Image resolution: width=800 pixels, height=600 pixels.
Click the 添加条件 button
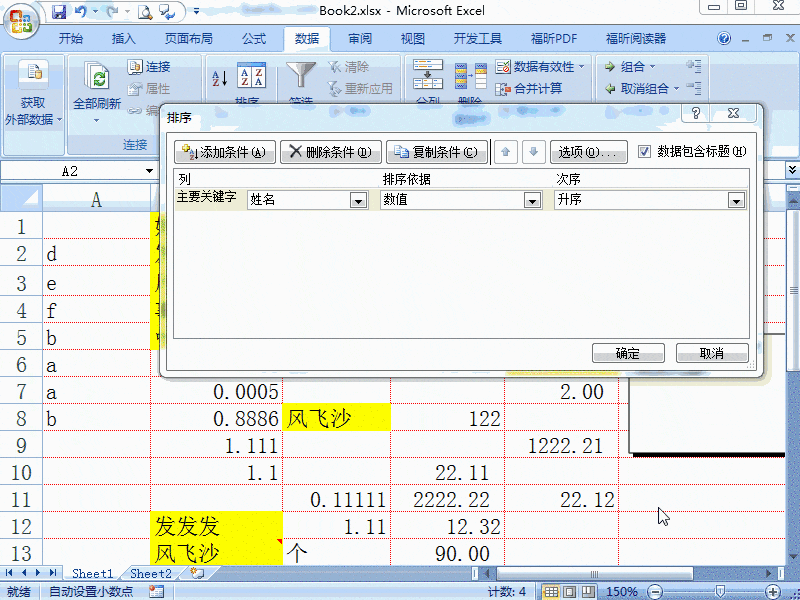click(224, 152)
